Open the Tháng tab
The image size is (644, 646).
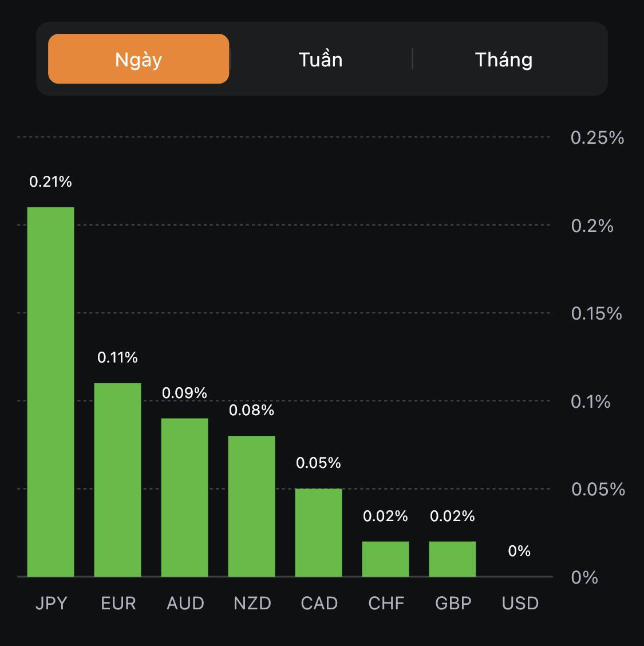point(504,60)
